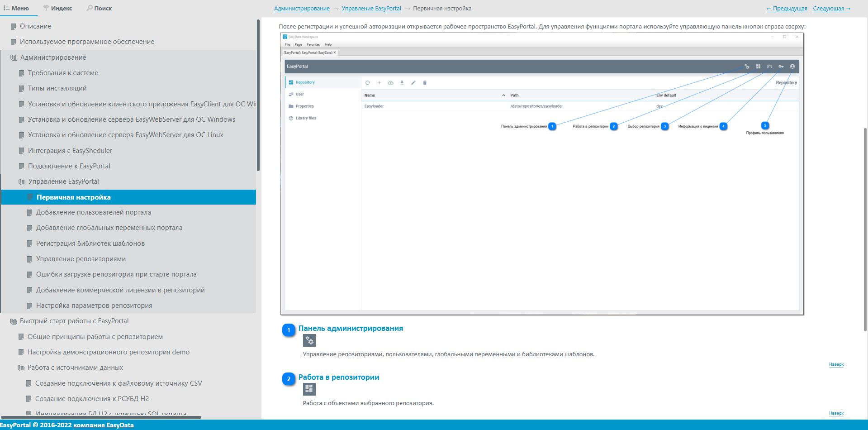Click the Администрирование breadcrumb link

[302, 9]
